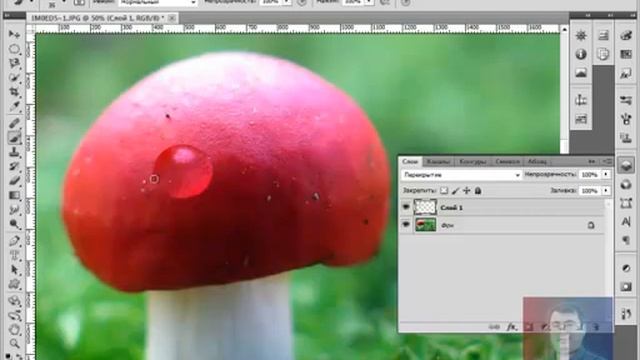Open the layer fill slider arrow
640x360 pixels.
[606, 191]
